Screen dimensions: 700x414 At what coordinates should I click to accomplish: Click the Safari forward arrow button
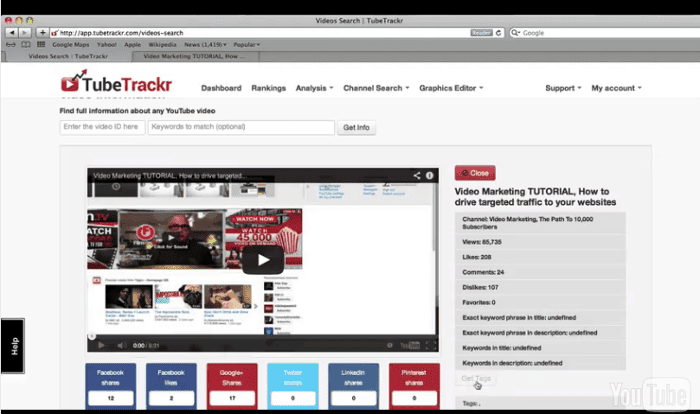pyautogui.click(x=25, y=33)
